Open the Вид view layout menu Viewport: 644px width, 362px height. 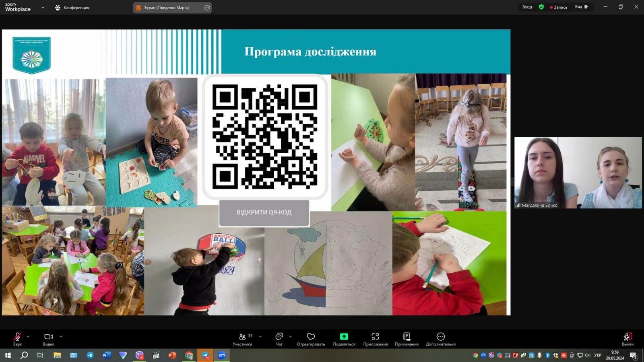582,7
